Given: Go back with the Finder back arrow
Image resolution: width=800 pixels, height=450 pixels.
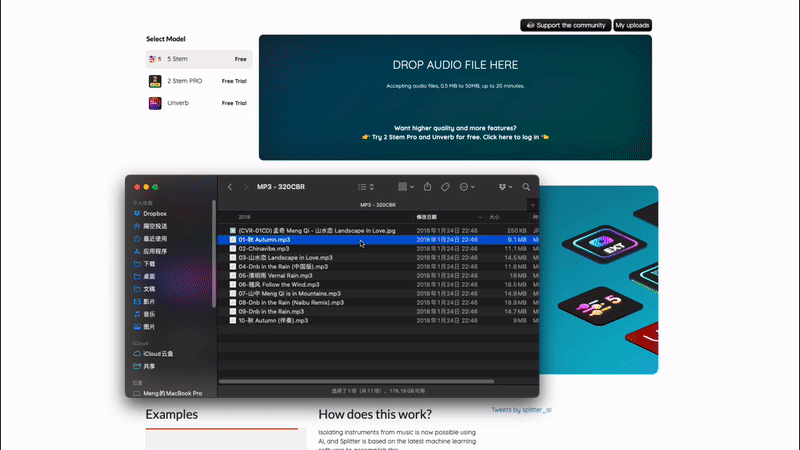Looking at the screenshot, I should coord(230,187).
